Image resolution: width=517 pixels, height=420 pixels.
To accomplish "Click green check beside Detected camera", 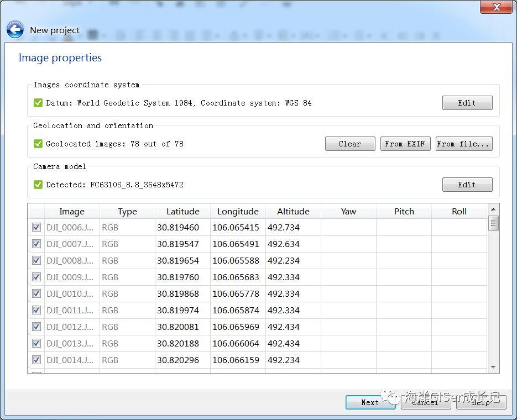I will 38,185.
